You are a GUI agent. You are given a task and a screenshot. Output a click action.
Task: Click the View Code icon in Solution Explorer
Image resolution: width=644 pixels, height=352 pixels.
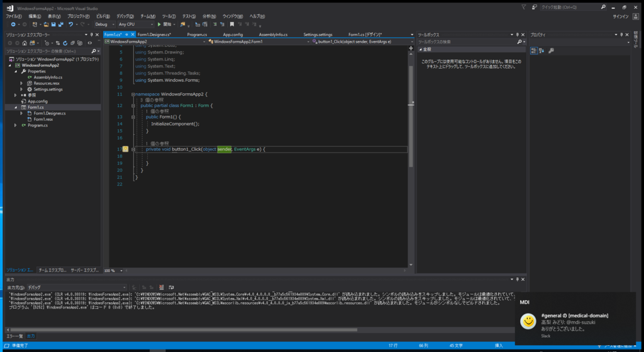(89, 43)
